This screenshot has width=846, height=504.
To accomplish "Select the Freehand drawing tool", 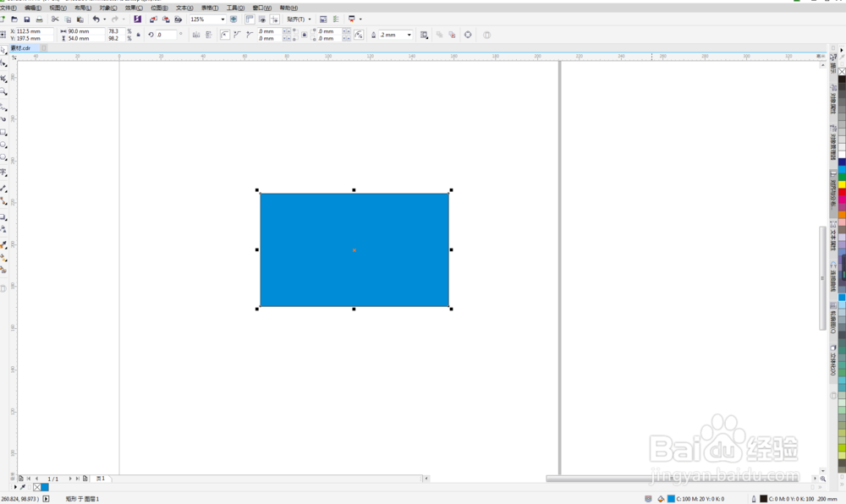I will [x=3, y=107].
